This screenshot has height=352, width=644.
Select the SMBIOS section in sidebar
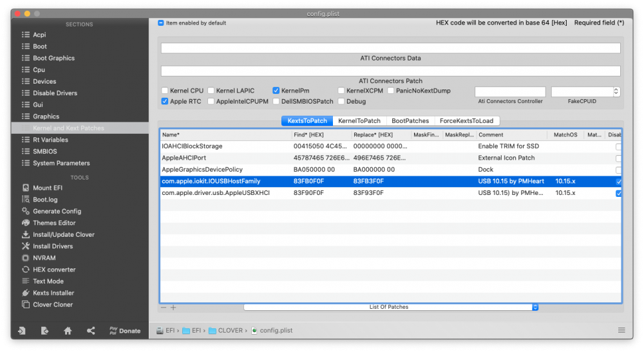[44, 151]
